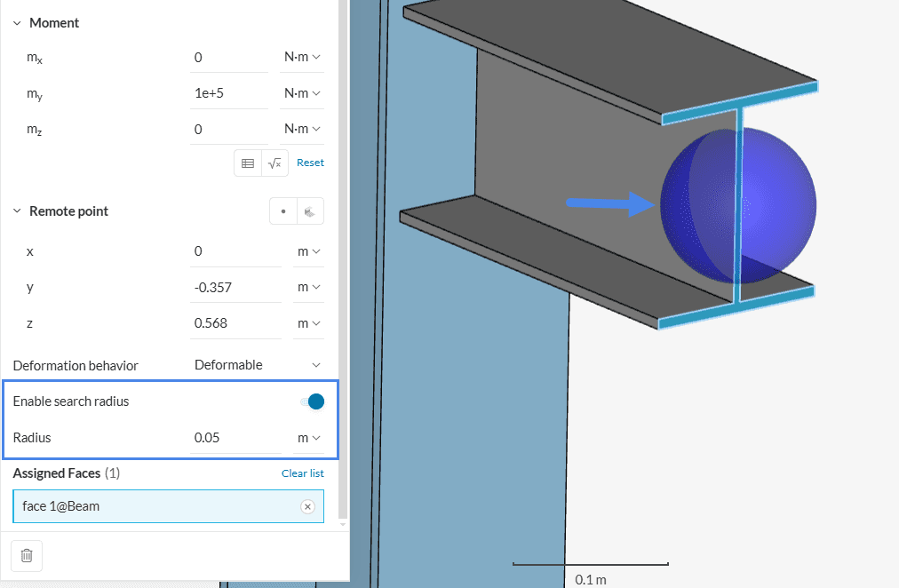Change the N·m unit for my
899x588 pixels.
point(301,93)
